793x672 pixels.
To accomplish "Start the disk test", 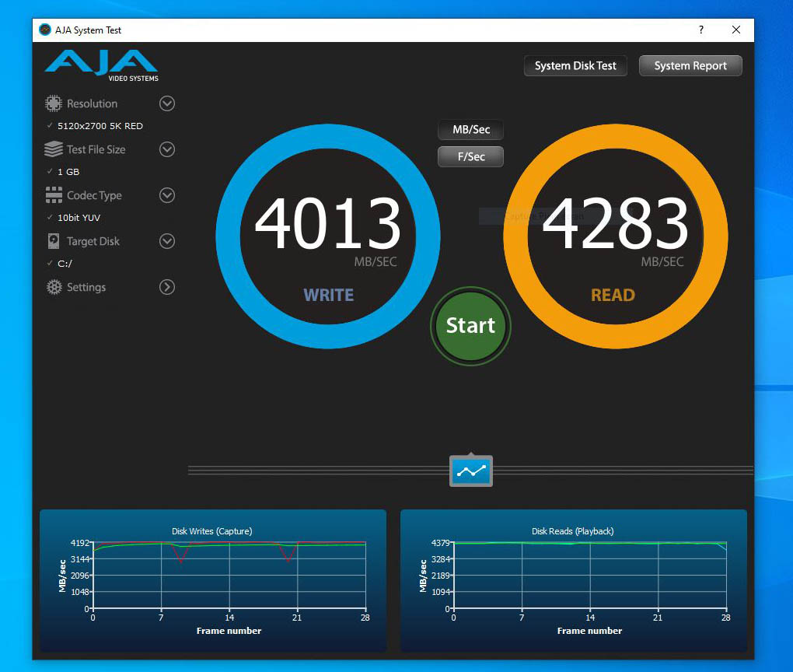I will 470,326.
